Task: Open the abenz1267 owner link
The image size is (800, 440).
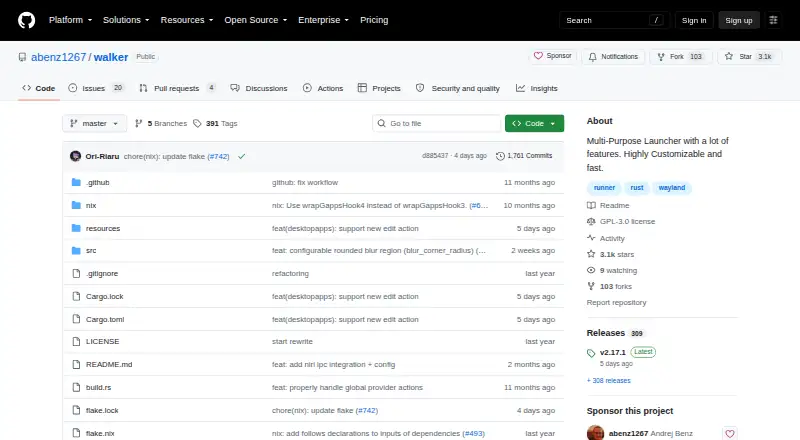Action: click(x=59, y=57)
